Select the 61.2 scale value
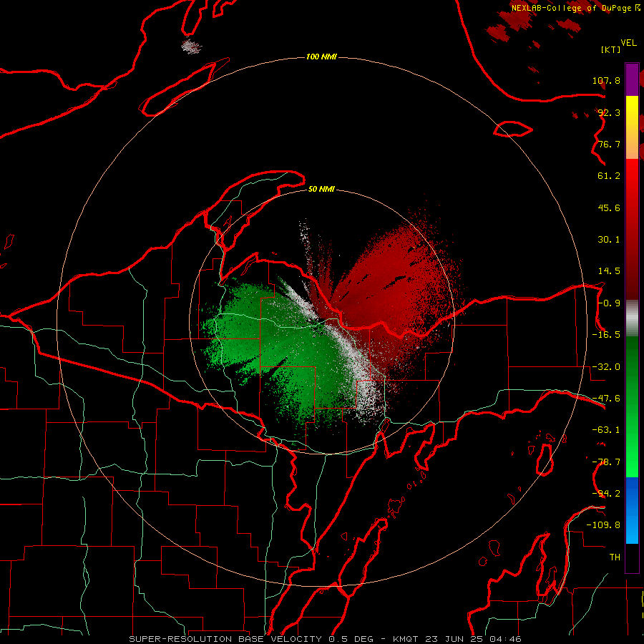The image size is (644, 644). click(609, 176)
